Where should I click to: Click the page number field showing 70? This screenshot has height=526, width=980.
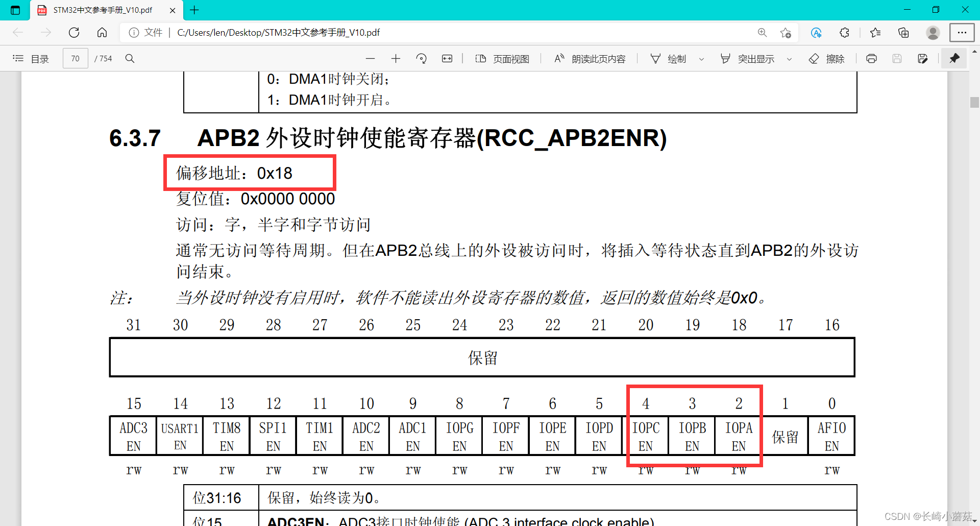pos(76,59)
